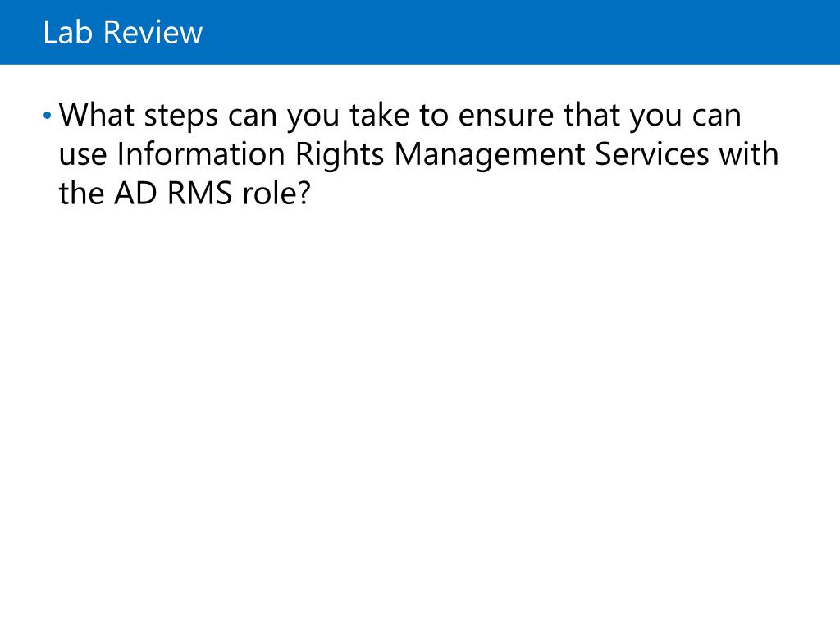This screenshot has width=840, height=630.
Task: Click the word ensure in first line
Action: (x=506, y=116)
